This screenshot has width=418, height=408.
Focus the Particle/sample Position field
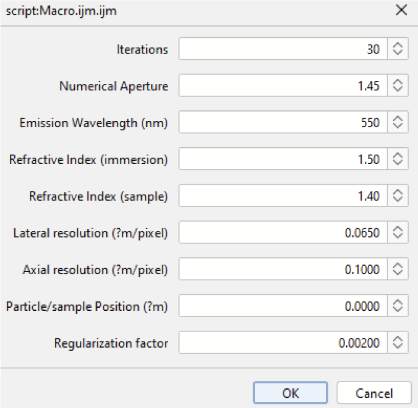coord(283,306)
